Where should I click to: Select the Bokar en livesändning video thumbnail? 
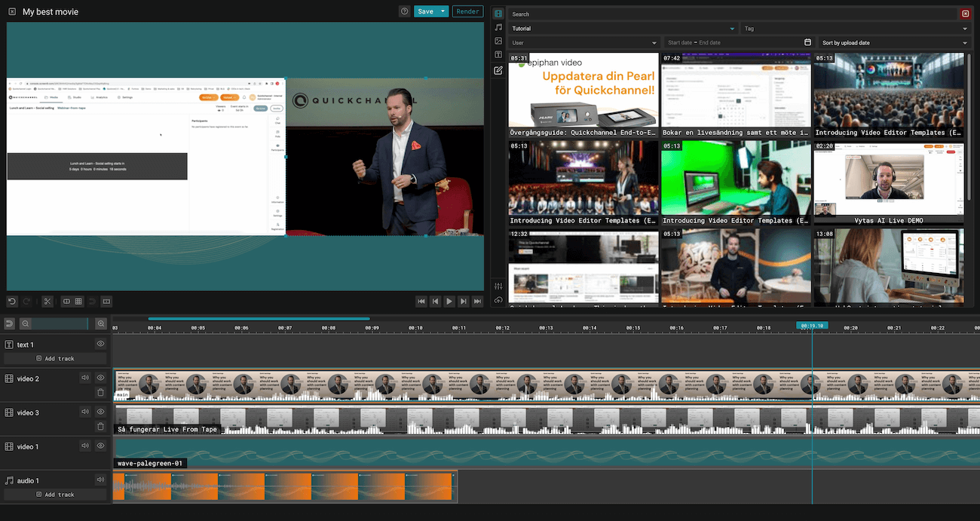click(736, 95)
